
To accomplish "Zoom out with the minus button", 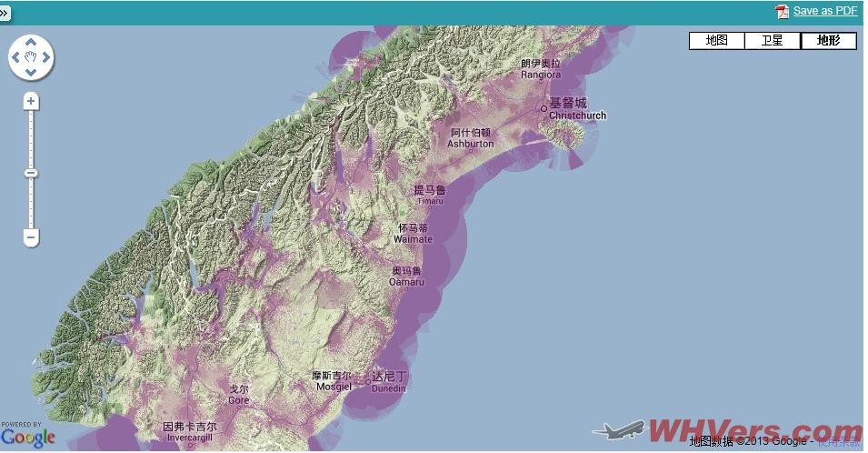I will tap(31, 238).
